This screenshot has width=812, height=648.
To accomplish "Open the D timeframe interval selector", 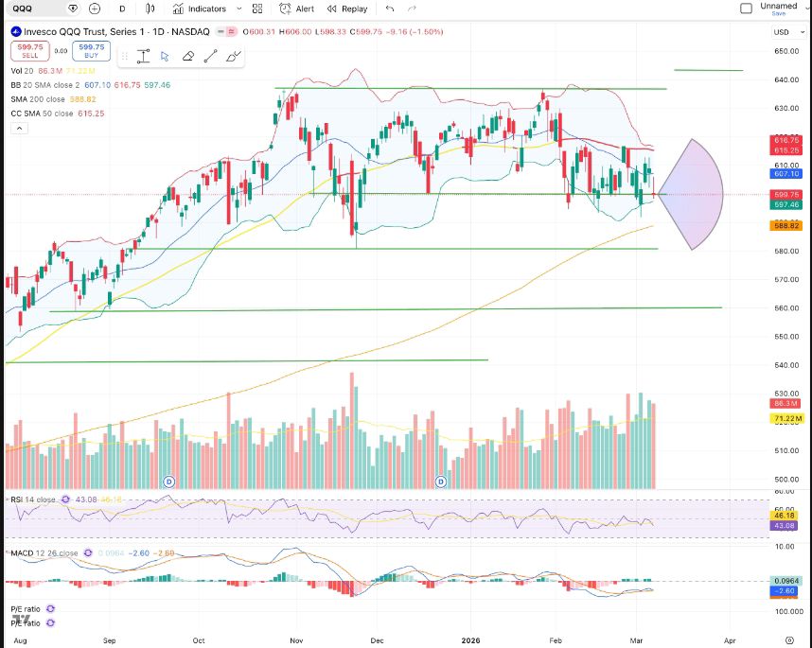I will (x=122, y=9).
